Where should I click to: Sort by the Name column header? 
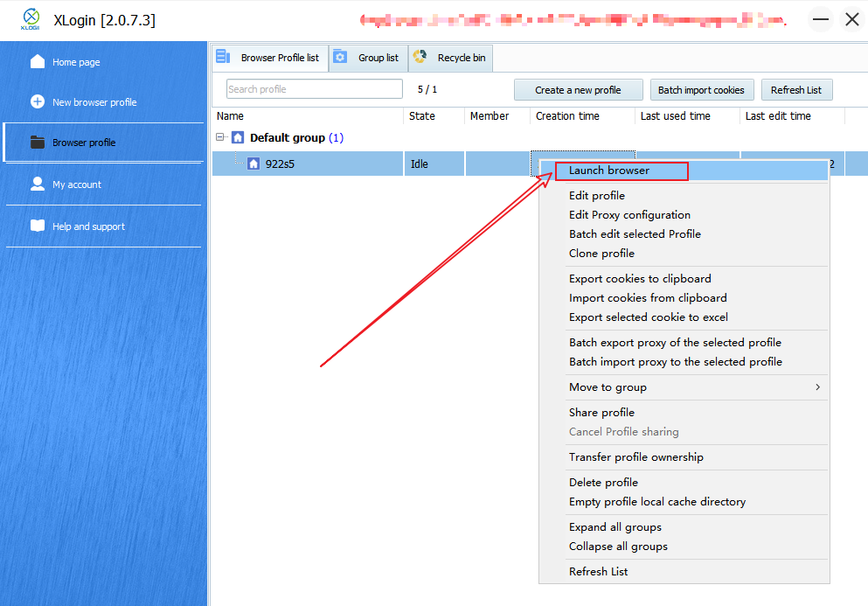231,116
